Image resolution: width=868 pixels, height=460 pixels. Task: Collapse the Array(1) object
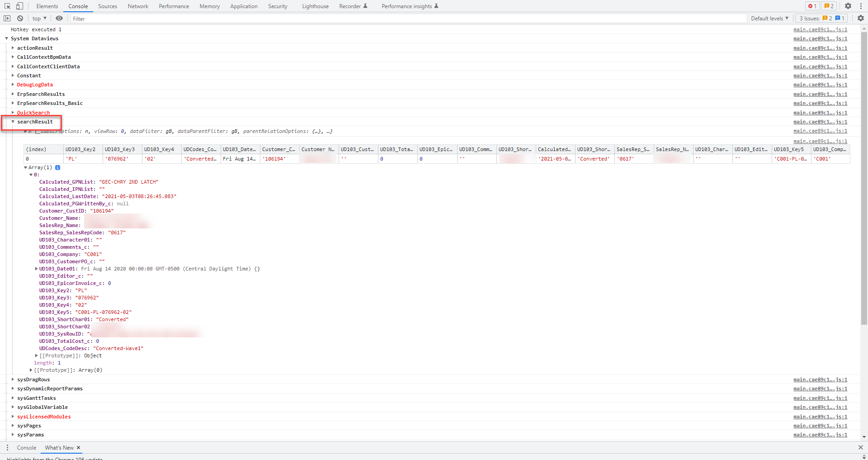pos(26,168)
